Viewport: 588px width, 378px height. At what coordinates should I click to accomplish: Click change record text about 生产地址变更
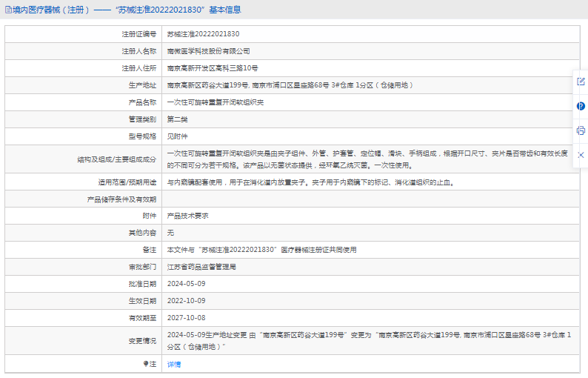pyautogui.click(x=369, y=341)
